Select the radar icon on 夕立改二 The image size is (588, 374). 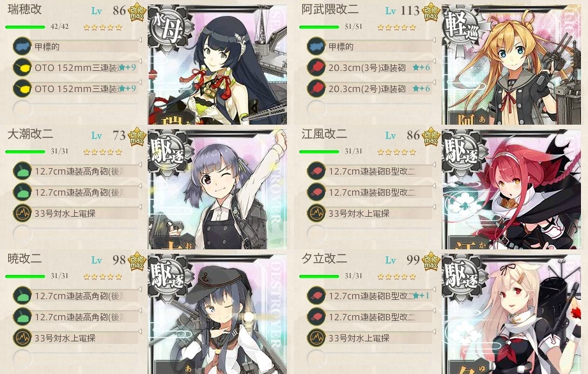[316, 338]
